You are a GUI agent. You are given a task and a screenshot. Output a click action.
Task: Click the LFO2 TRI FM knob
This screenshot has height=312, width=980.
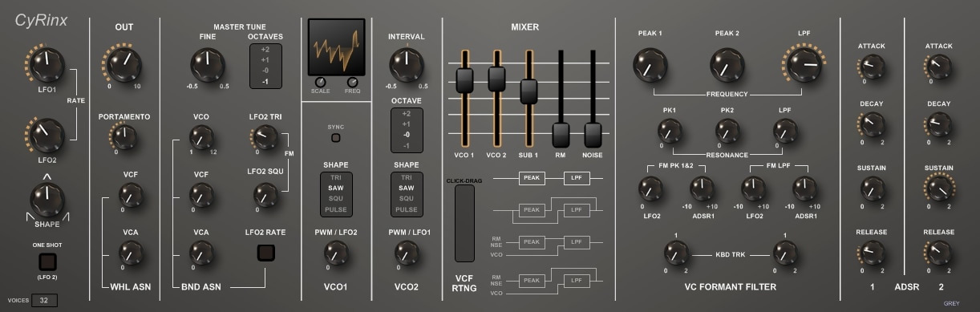coord(266,139)
